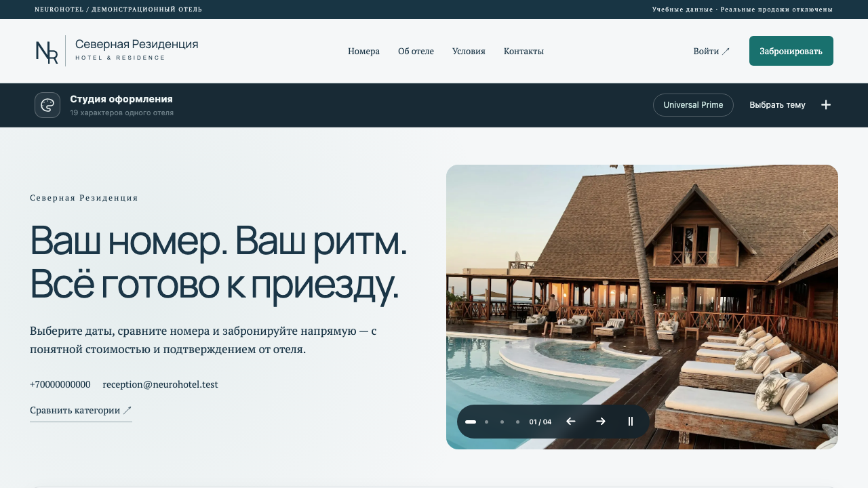Click the Северная Резиденция header title
Screen dimensions: 868x488
point(136,44)
